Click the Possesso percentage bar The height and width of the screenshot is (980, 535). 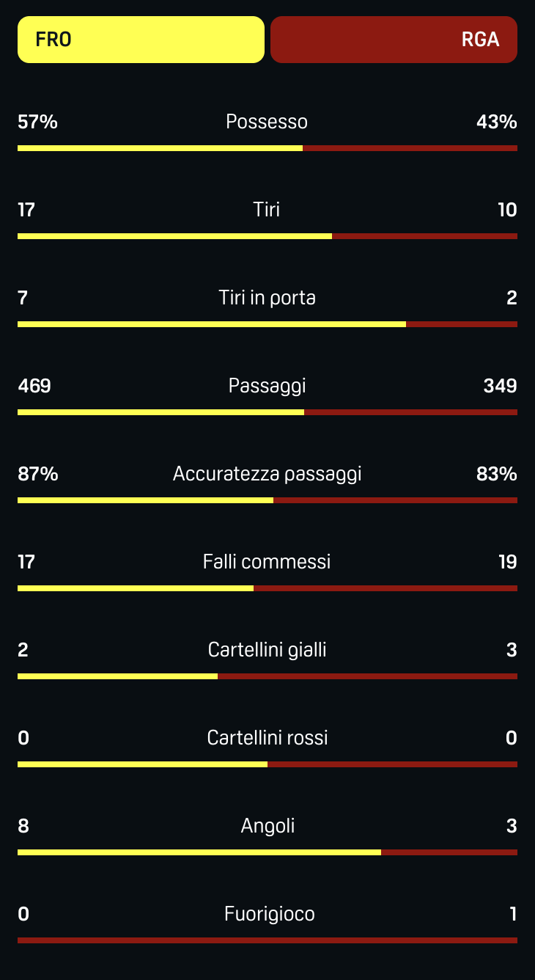[267, 148]
